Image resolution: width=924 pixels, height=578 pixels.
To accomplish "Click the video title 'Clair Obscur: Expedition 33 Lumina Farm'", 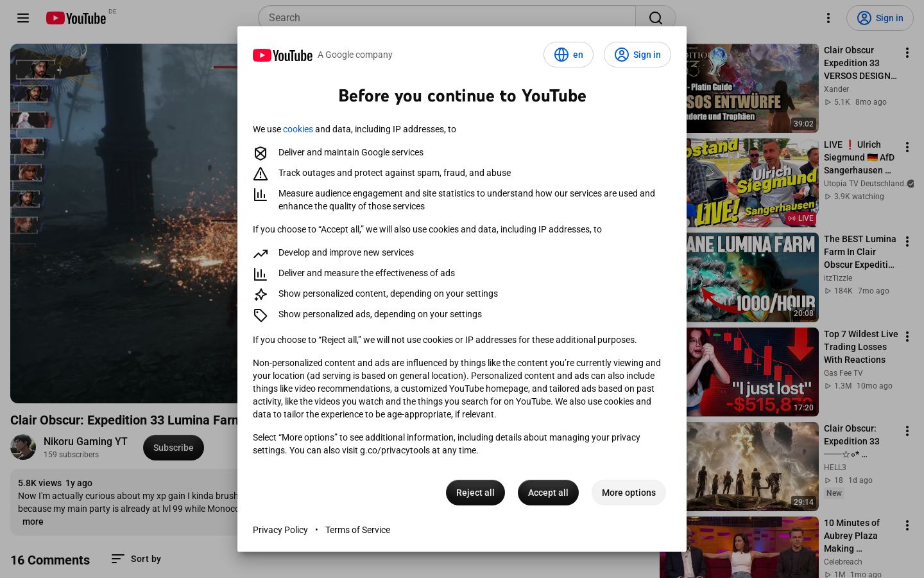I will click(124, 420).
